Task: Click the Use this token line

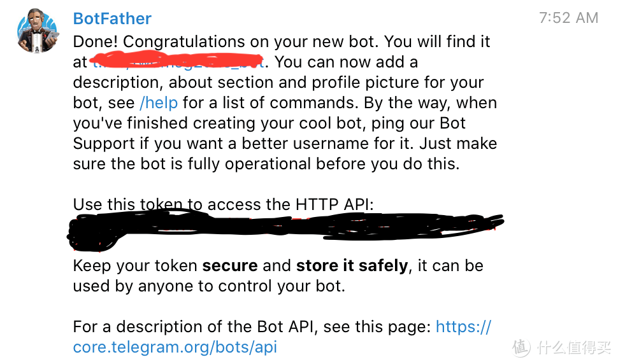Action: click(x=223, y=205)
